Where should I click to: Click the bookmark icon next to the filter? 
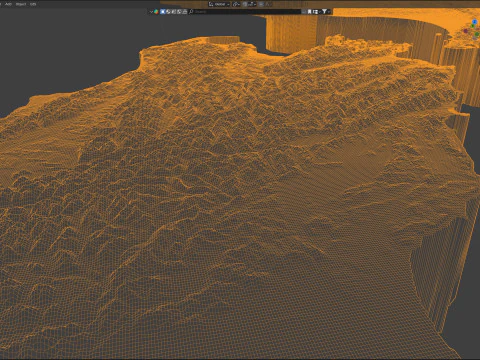(309, 12)
